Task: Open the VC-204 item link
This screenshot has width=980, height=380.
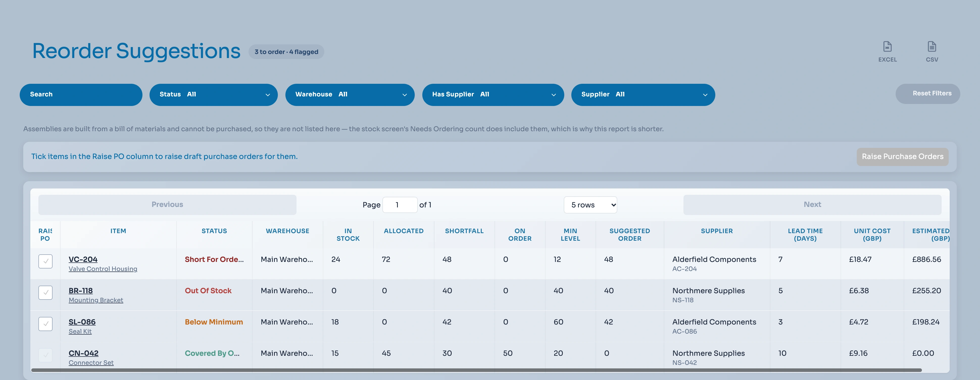Action: coord(83,259)
